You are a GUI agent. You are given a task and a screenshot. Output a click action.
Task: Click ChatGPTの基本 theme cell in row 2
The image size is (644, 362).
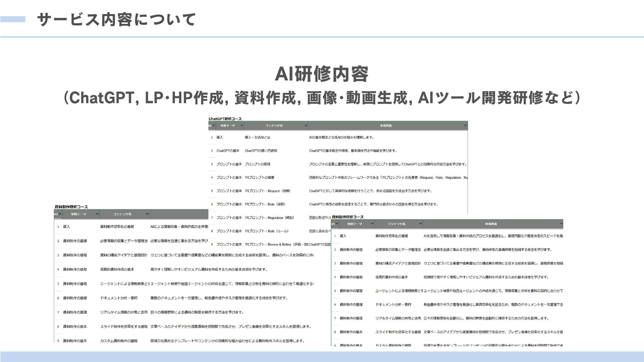coord(228,151)
